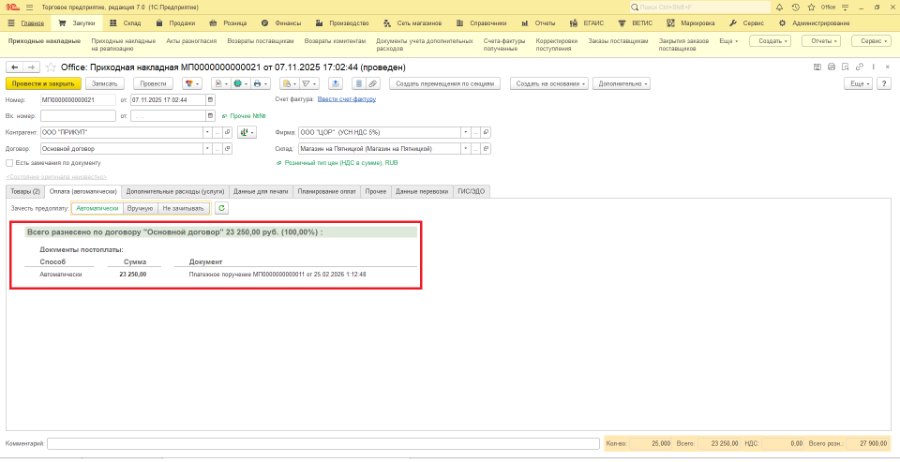Open 'Возвраты поставщикам' navigation link
The width and height of the screenshot is (900, 462).
coord(261,41)
